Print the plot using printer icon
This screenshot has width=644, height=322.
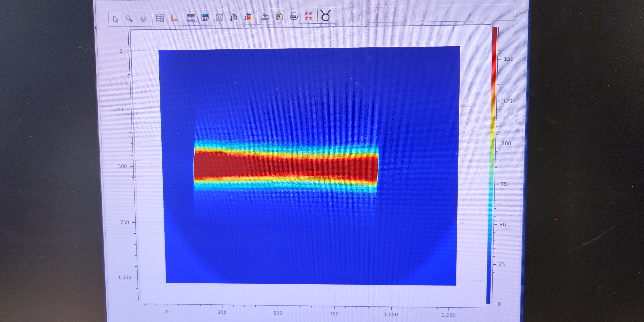point(294,16)
